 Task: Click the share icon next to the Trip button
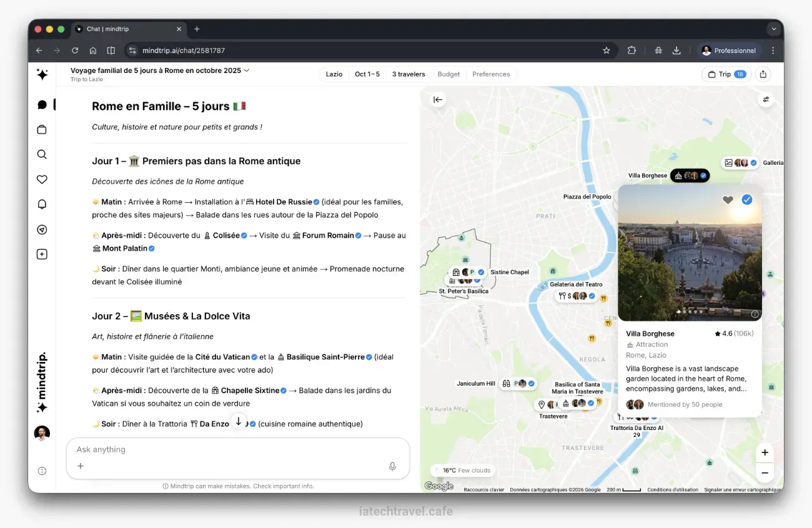click(763, 74)
